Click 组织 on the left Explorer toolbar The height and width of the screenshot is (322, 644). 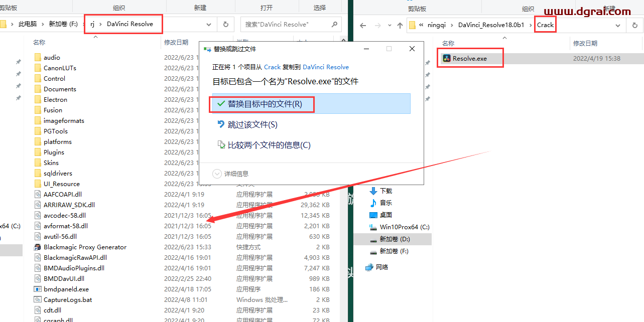(x=119, y=7)
